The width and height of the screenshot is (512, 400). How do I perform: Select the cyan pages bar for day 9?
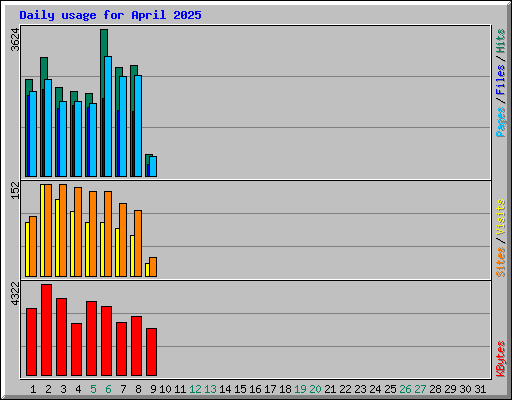click(x=153, y=166)
